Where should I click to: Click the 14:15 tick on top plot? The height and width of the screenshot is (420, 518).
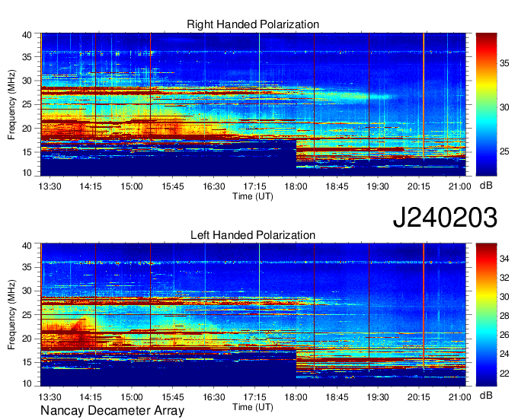(91, 186)
